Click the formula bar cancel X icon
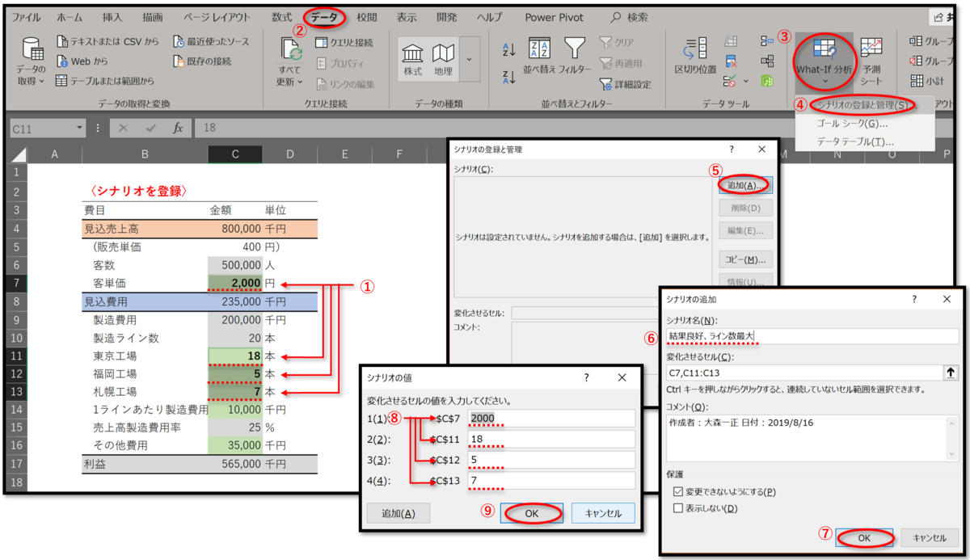The height and width of the screenshot is (560, 970). click(x=123, y=128)
